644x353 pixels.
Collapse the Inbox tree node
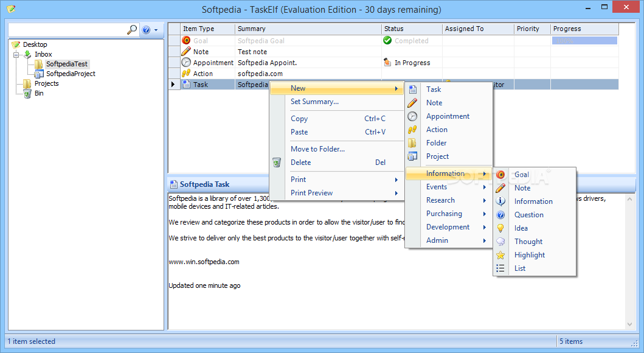[x=16, y=55]
